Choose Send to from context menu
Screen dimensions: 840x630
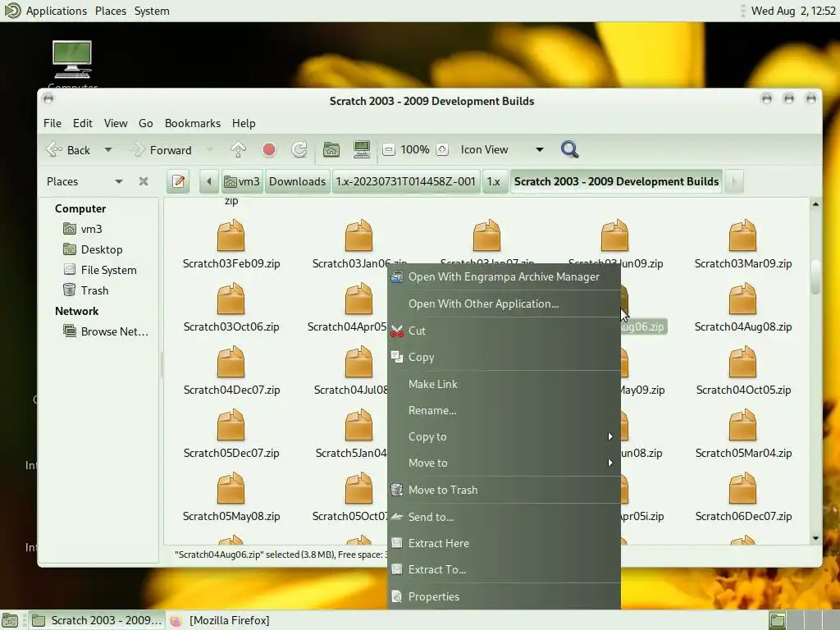pyautogui.click(x=504, y=517)
